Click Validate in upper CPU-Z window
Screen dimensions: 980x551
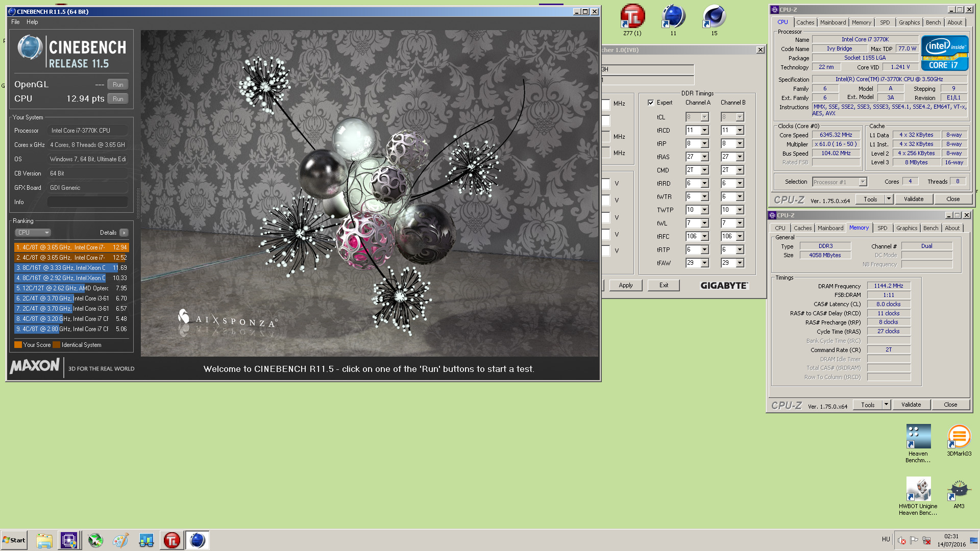tap(913, 199)
